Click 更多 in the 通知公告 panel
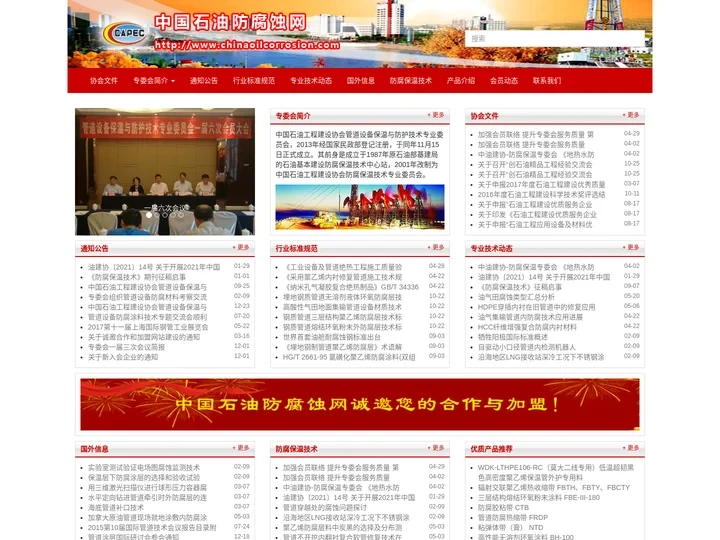720x540 pixels. pyautogui.click(x=241, y=248)
